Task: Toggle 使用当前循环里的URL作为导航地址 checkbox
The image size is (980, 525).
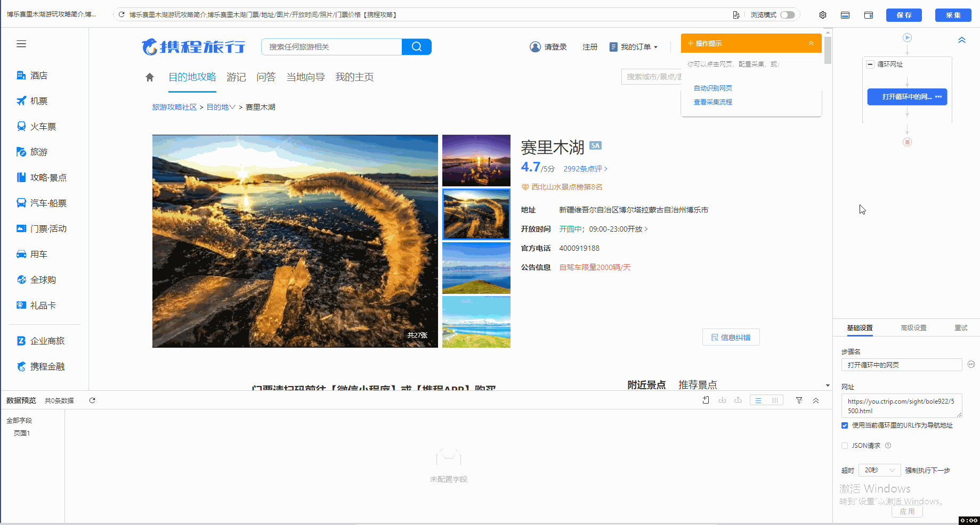Action: pos(845,425)
